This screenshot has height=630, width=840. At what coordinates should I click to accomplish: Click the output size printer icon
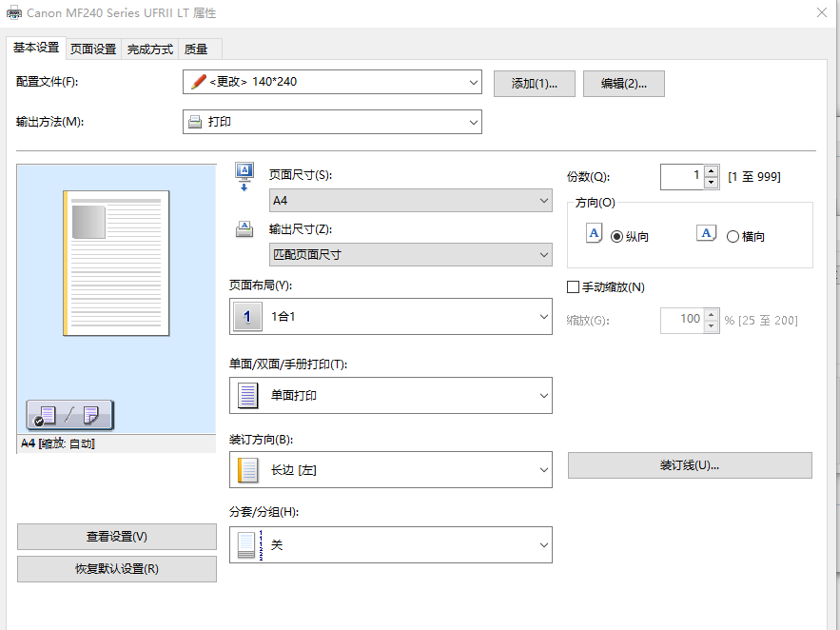[244, 229]
